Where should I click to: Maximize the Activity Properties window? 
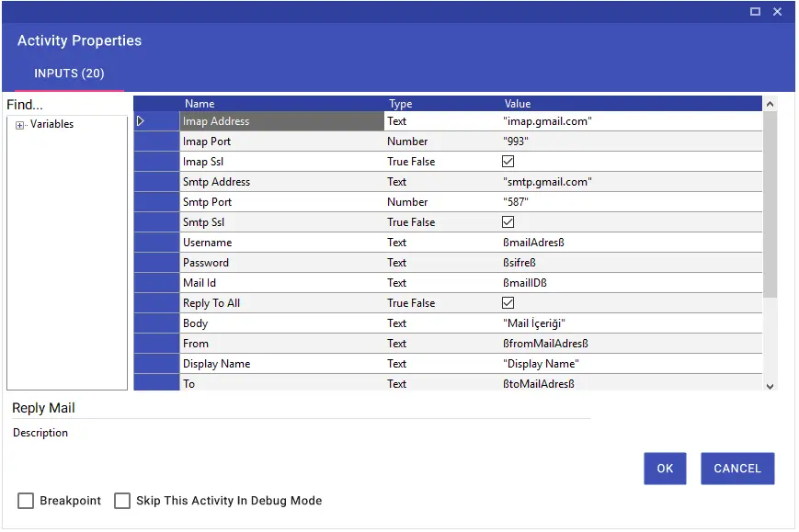point(755,11)
